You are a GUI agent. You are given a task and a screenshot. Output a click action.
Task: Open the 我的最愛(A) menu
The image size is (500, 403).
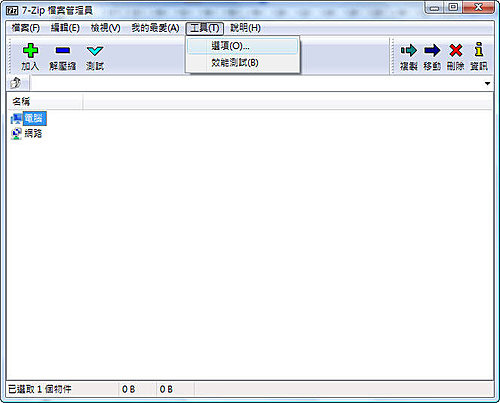click(155, 28)
